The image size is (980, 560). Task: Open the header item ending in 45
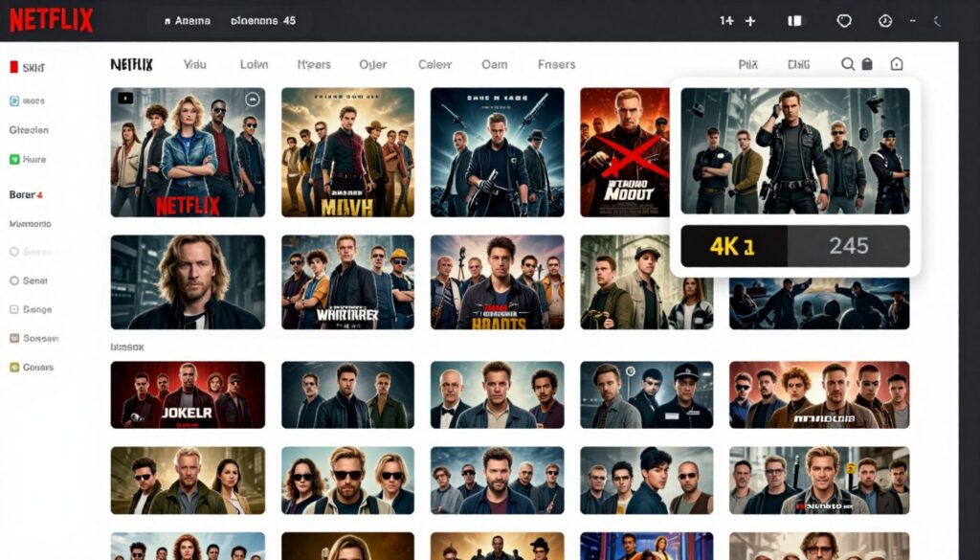[263, 21]
